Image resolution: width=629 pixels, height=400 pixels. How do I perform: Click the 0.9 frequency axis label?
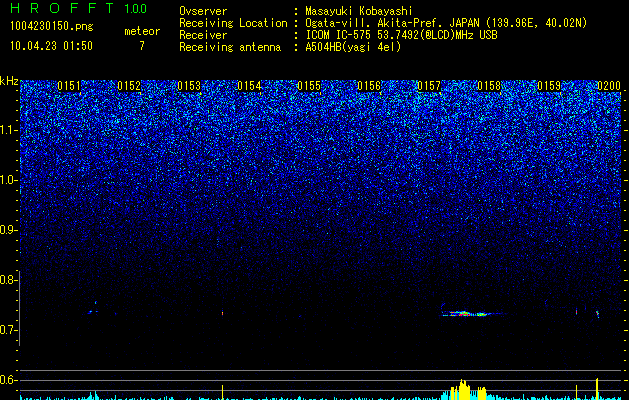tap(9, 230)
